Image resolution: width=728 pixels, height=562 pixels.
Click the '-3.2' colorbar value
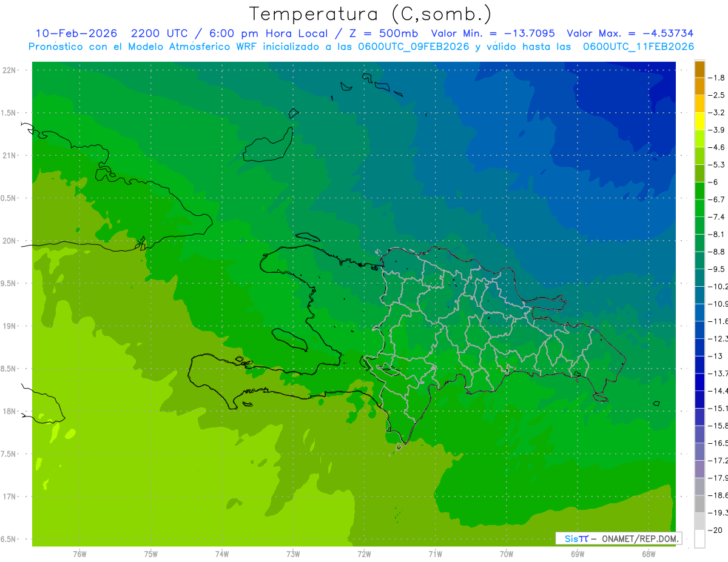click(716, 113)
